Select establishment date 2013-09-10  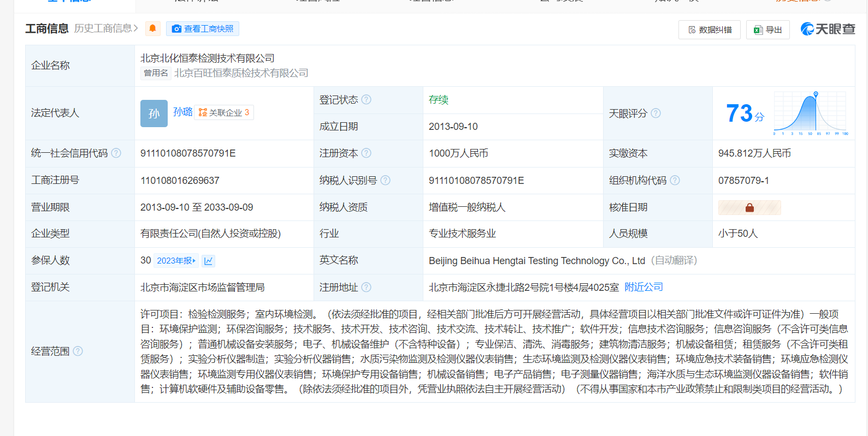pos(453,127)
